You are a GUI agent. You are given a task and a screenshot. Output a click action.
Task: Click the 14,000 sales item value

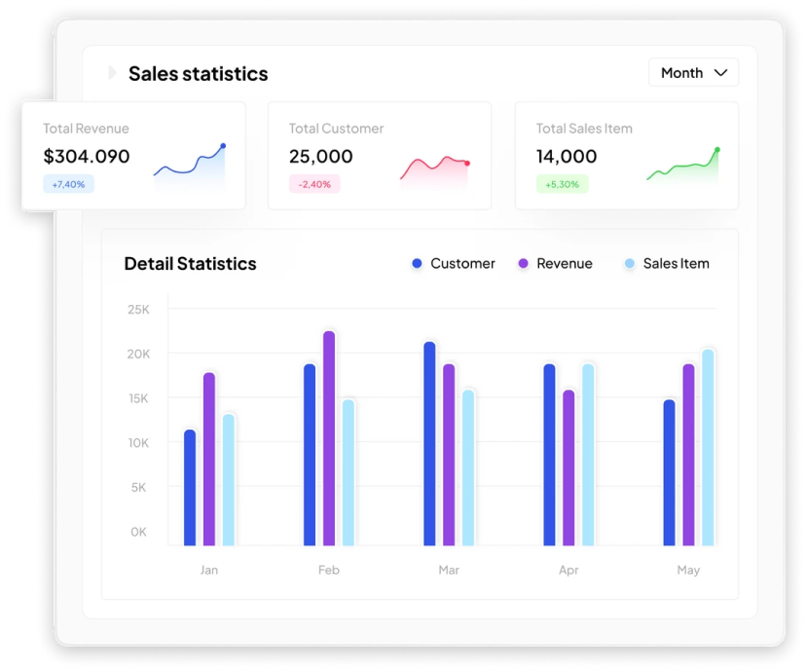coord(567,156)
